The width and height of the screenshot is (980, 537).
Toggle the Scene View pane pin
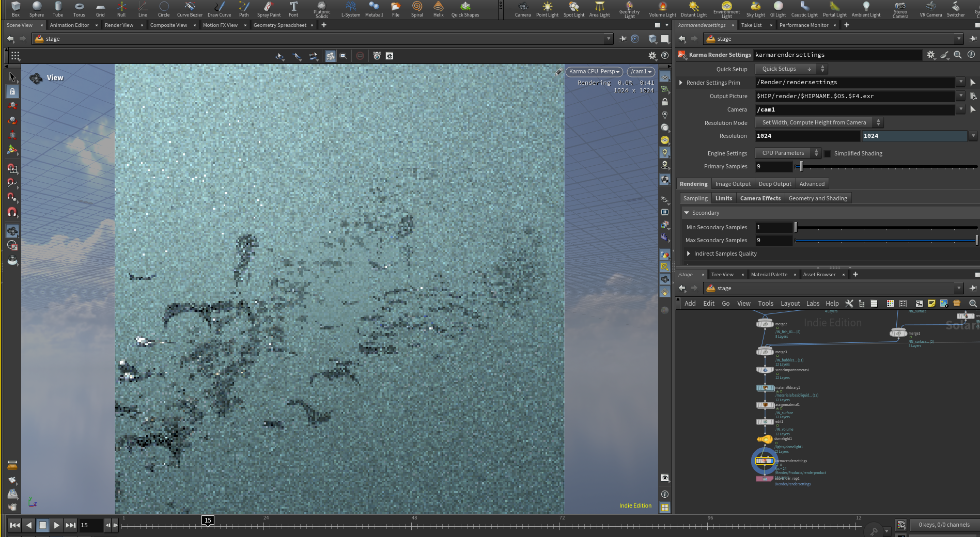point(623,39)
